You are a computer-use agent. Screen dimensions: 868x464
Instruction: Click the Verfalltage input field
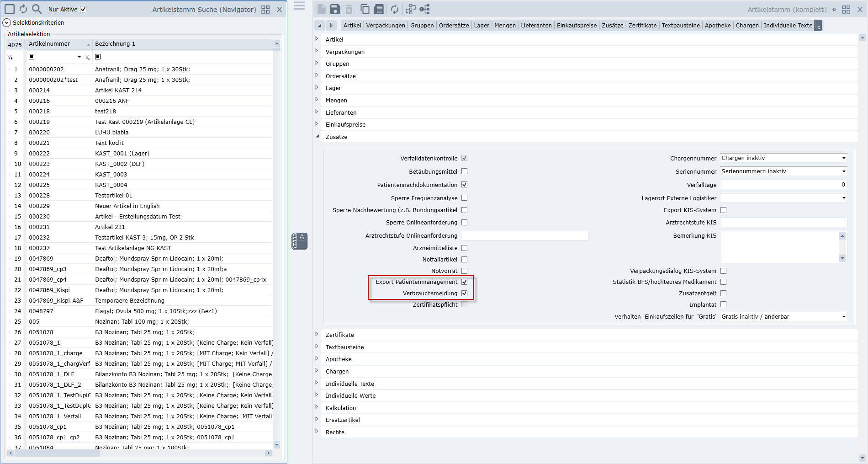pos(783,185)
